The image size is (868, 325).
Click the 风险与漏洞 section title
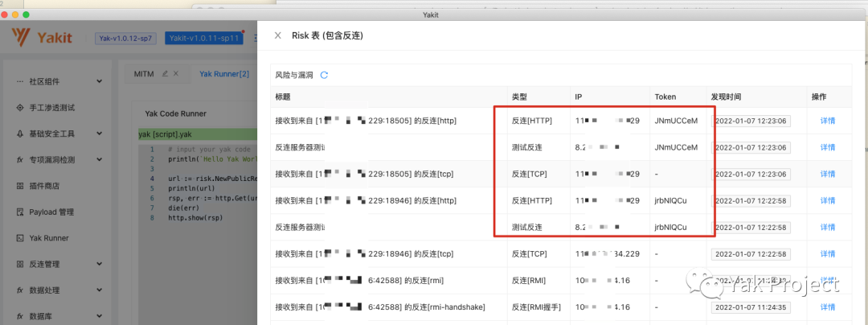294,76
